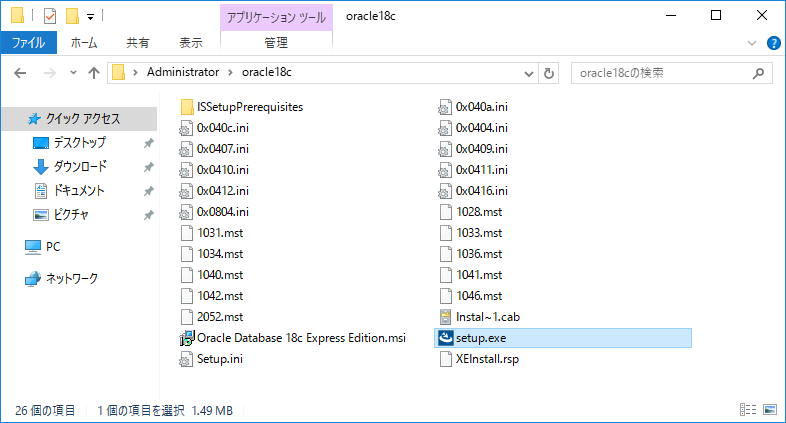The image size is (786, 423).
Task: Open the 表示 ribbon tab
Action: pyautogui.click(x=191, y=43)
